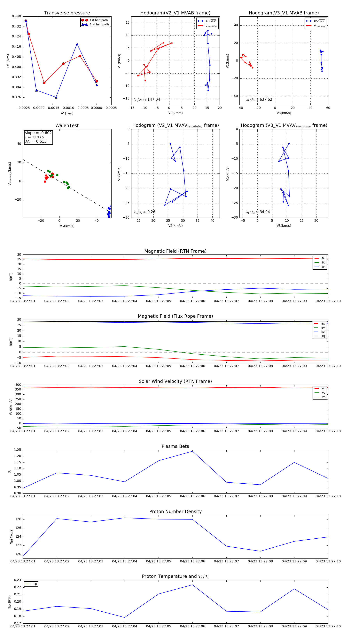The image size is (351, 644).
Task: Click the "Np(#/cc)" y-axis label
Action: (11, 537)
